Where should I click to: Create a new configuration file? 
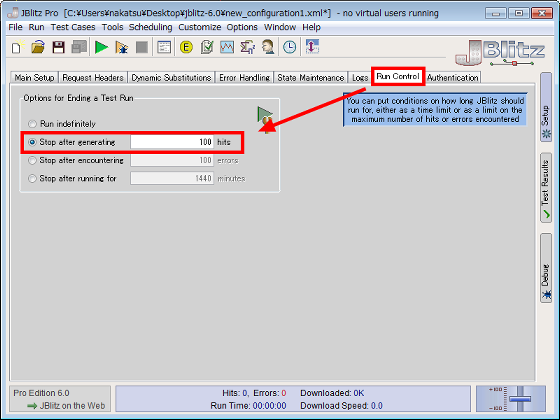point(17,47)
